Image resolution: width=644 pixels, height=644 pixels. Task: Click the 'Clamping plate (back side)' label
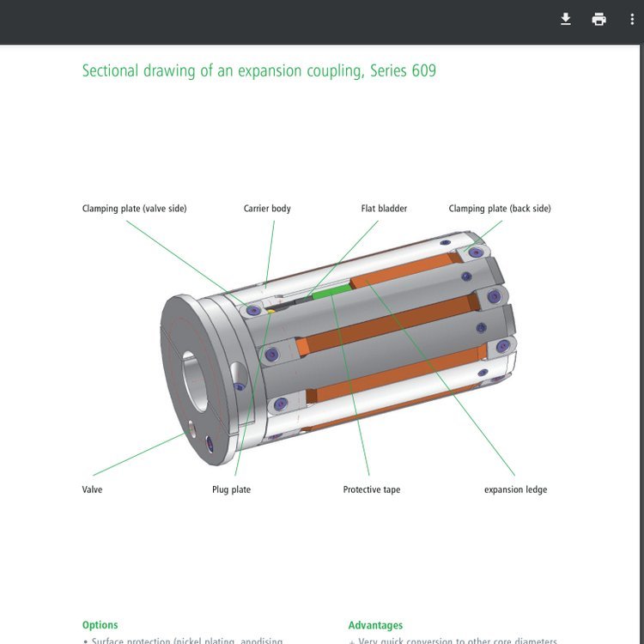tap(500, 209)
